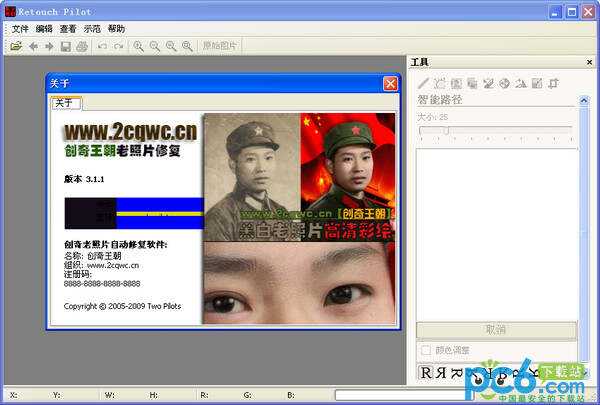Collapse the 智能路径 section with chevron
Viewport: 600px width, 405px height.
[x=584, y=100]
